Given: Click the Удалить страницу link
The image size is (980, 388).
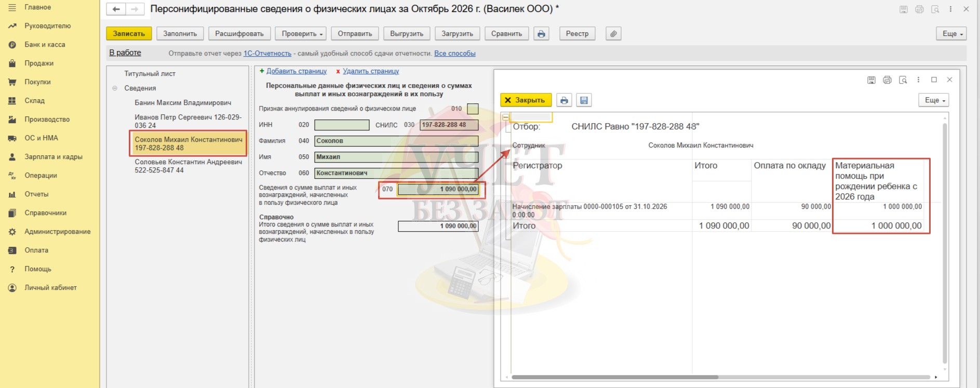Looking at the screenshot, I should point(371,71).
